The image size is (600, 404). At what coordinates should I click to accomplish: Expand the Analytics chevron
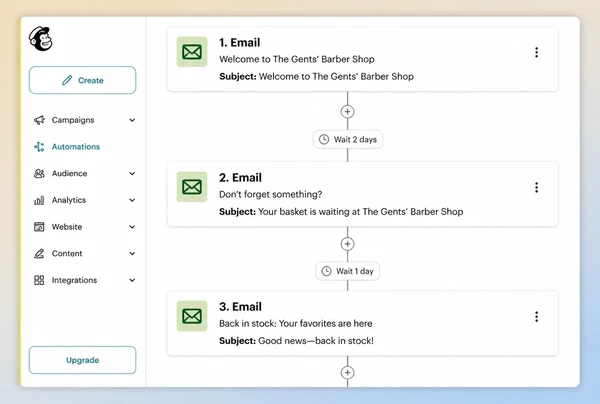132,200
